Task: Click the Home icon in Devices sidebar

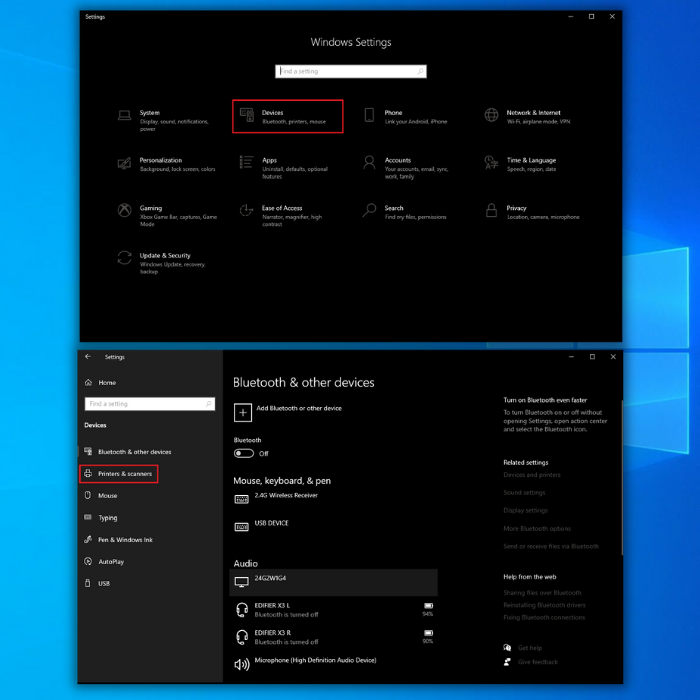Action: [88, 383]
